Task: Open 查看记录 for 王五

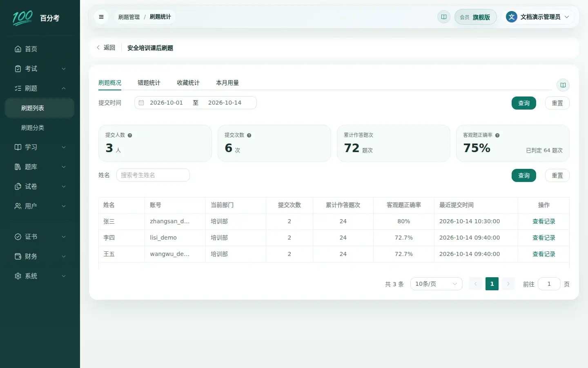Action: click(x=544, y=254)
